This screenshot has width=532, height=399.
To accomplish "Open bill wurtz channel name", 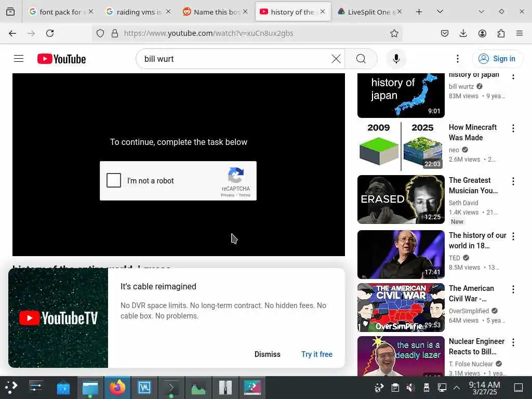I will tap(461, 87).
